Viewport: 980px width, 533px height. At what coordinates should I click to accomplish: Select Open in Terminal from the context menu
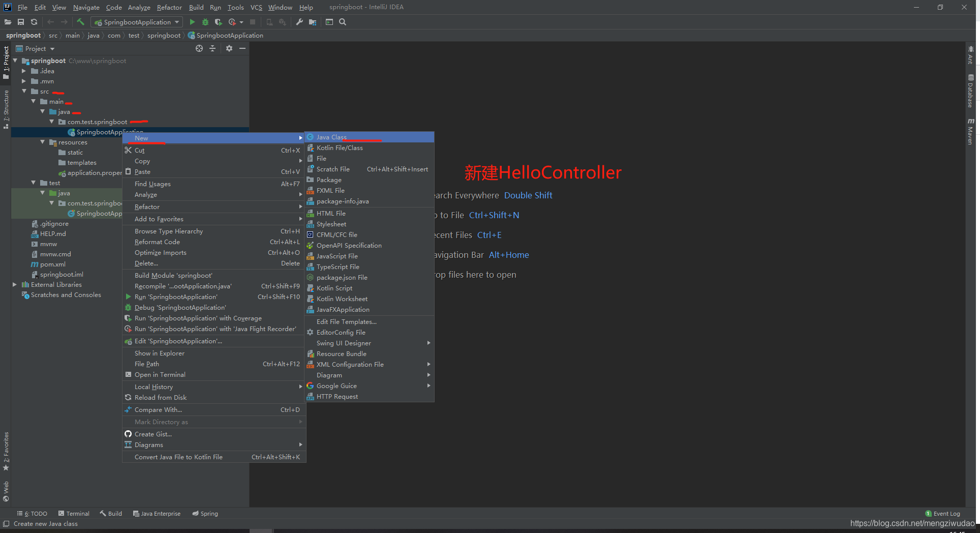[214, 375]
